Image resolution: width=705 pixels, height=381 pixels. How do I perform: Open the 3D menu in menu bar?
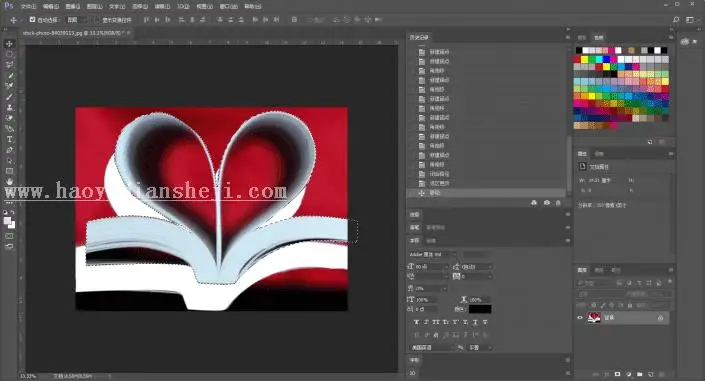pos(183,6)
